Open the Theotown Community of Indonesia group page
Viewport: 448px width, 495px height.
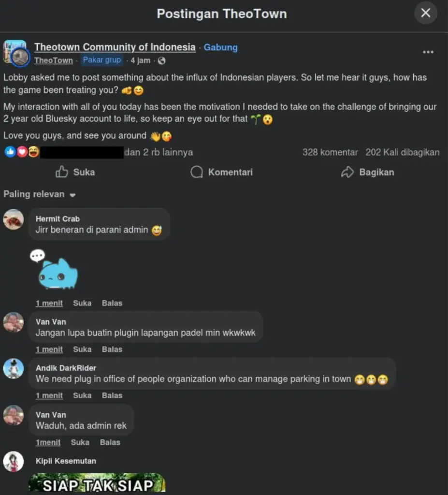click(115, 47)
